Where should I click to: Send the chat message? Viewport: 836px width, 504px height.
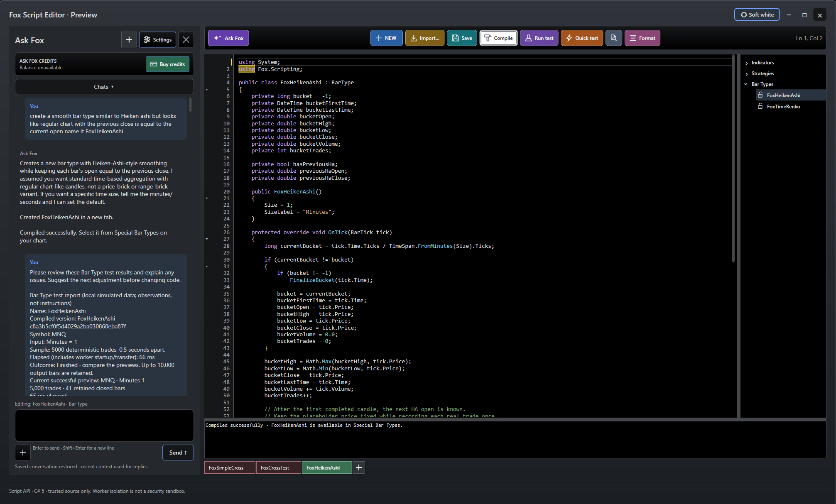[178, 453]
